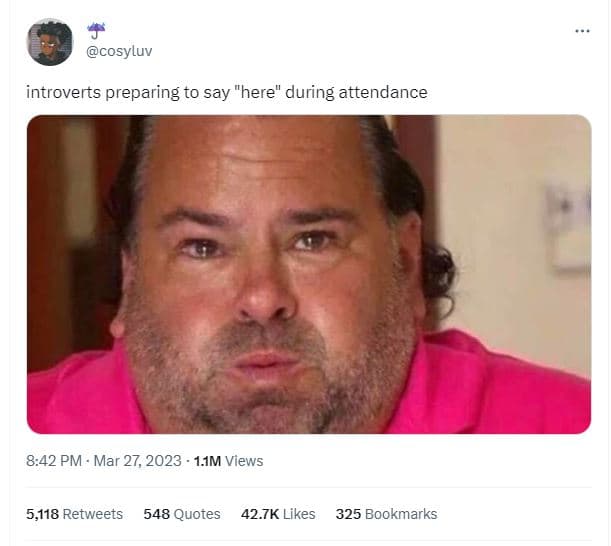Click the word "preparing" in tweet text
The height and width of the screenshot is (546, 611).
[143, 93]
